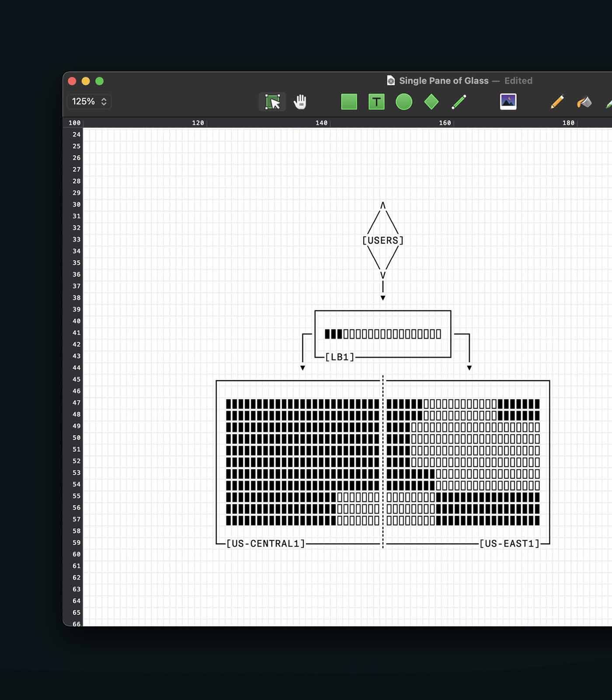
Task: Select the [US-CENTRAL1] region label
Action: [x=265, y=543]
